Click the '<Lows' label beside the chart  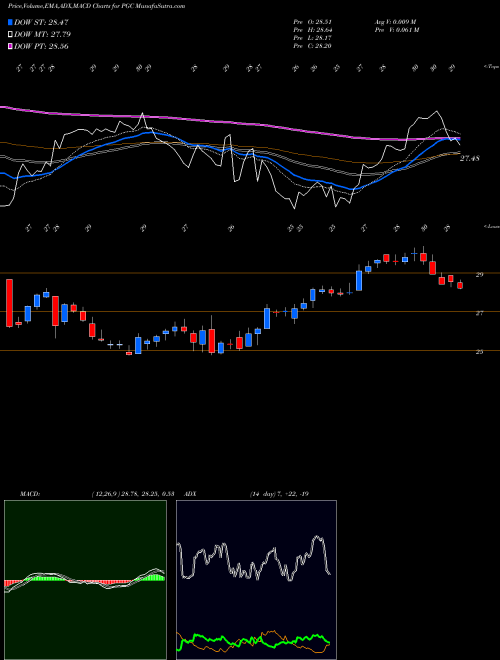(x=491, y=226)
